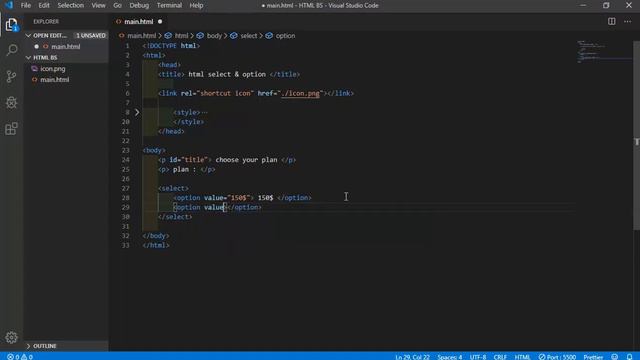
Task: Open the Source Control view
Action: (11, 76)
